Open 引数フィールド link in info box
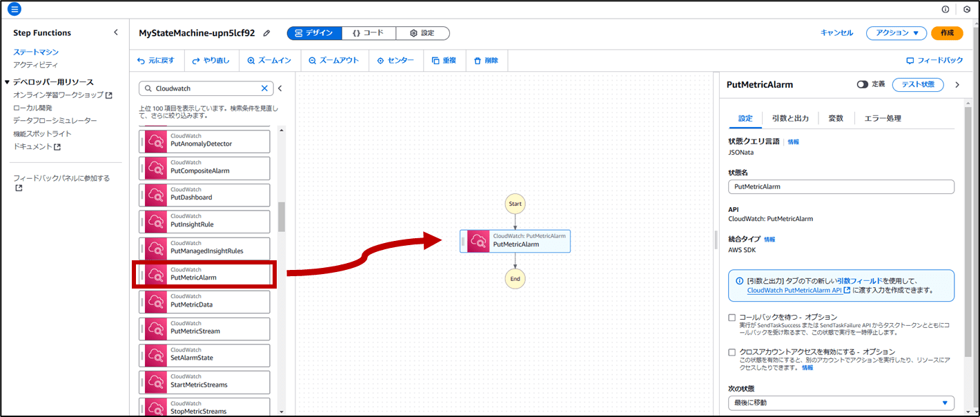Viewport: 980px width, 417px height. (x=859, y=281)
